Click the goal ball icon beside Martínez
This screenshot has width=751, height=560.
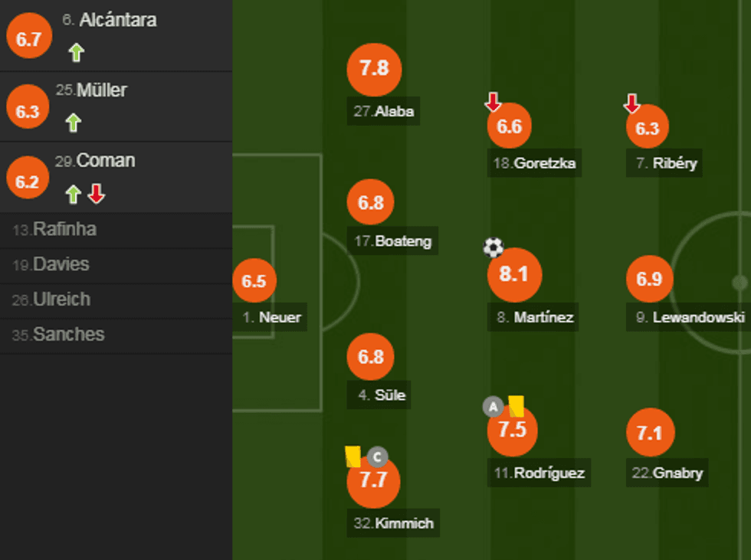click(494, 247)
